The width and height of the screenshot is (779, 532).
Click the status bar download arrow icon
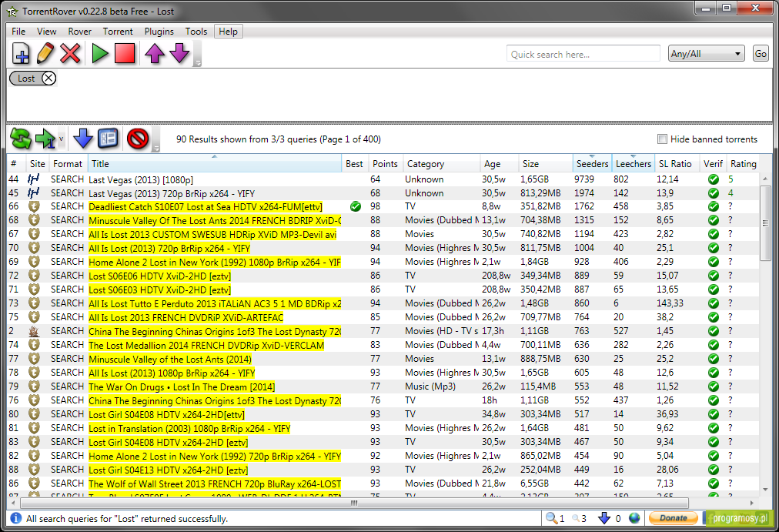[x=604, y=518]
